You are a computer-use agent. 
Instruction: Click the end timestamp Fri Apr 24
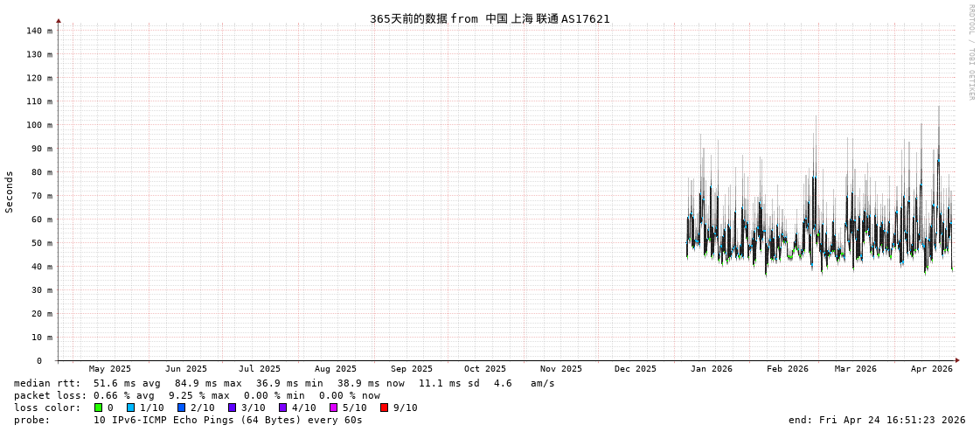coord(877,420)
